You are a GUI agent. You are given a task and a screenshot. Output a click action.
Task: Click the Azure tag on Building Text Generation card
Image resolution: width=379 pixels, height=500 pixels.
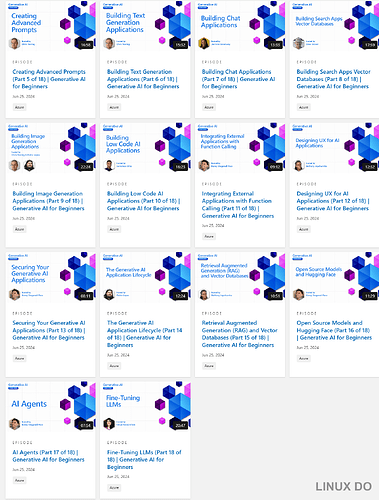coord(114,107)
